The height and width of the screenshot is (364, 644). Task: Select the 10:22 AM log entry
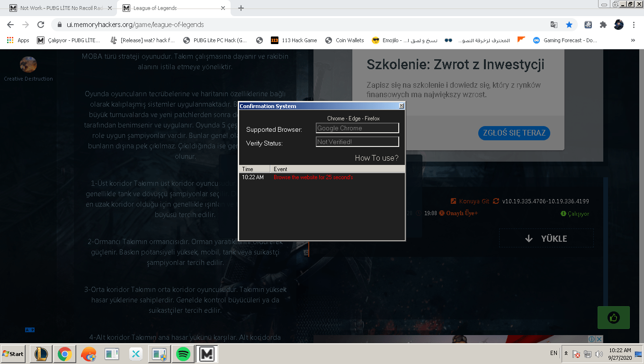pyautogui.click(x=322, y=177)
